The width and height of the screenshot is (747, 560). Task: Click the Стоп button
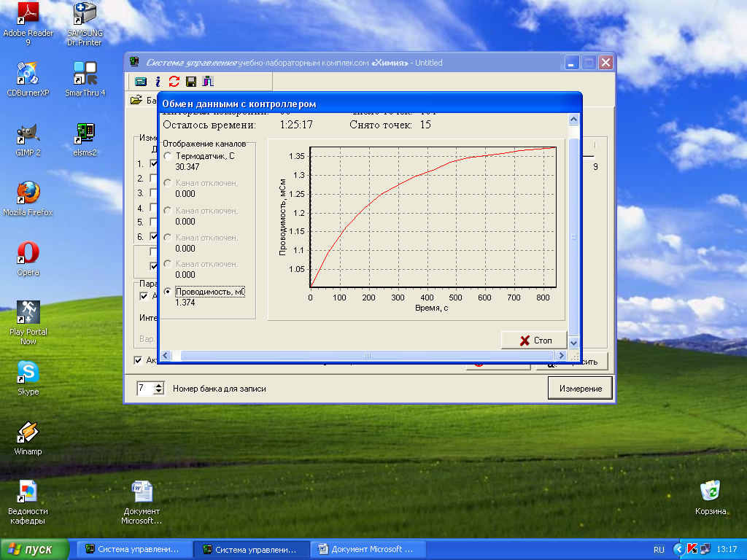point(534,340)
